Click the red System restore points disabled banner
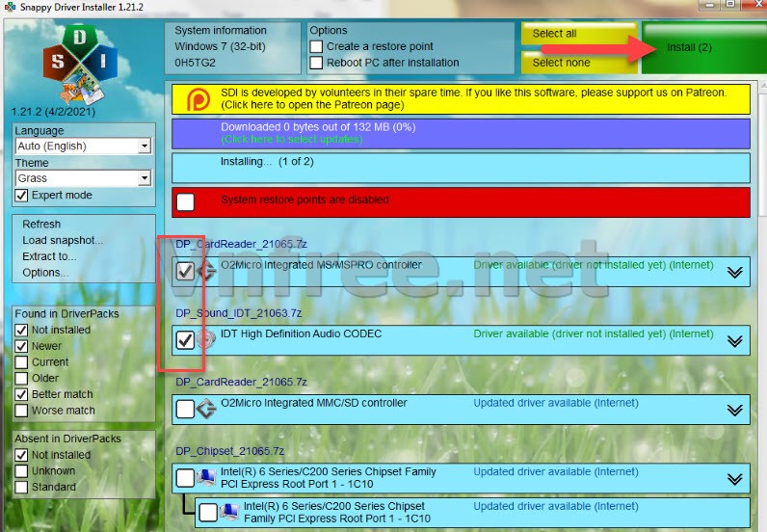The height and width of the screenshot is (532, 767). [460, 201]
